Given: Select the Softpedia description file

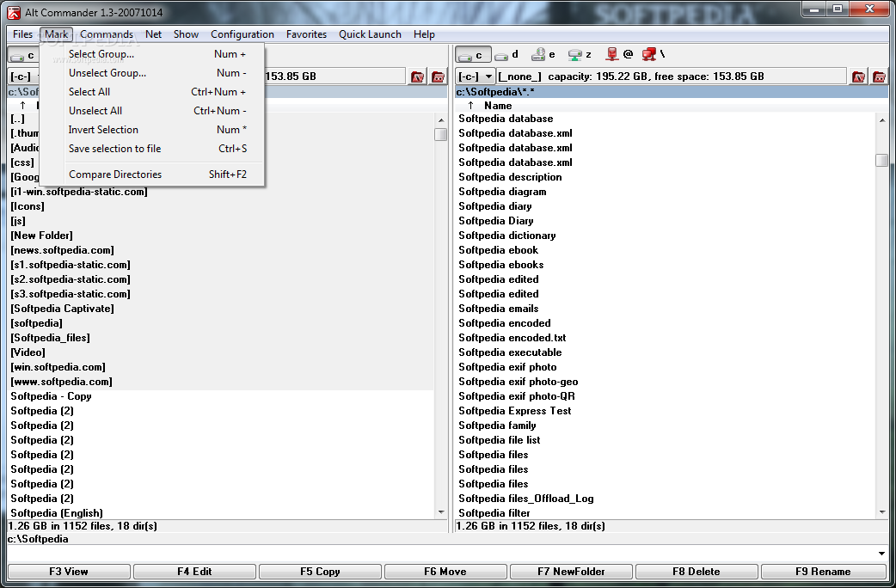Looking at the screenshot, I should [510, 177].
